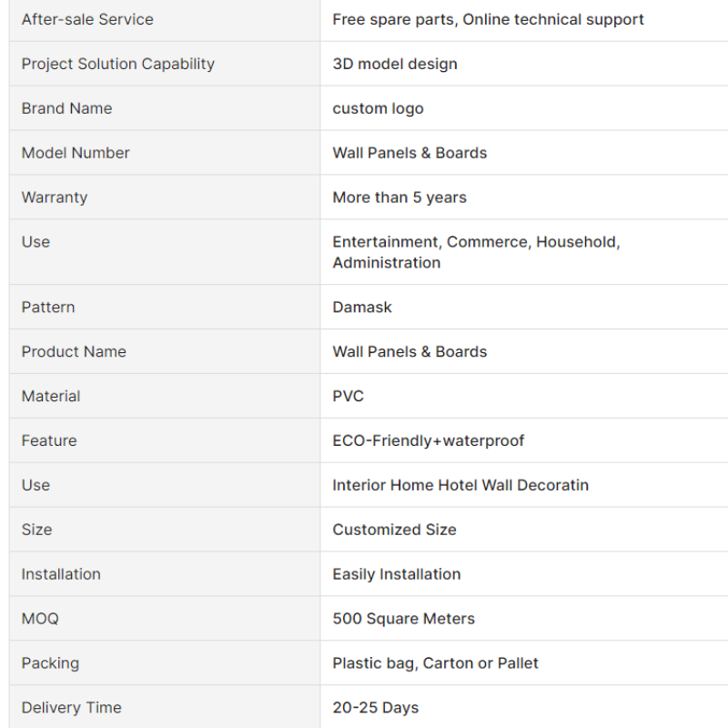Click the Brand Name attribute label
The height and width of the screenshot is (728, 728).
tap(66, 108)
